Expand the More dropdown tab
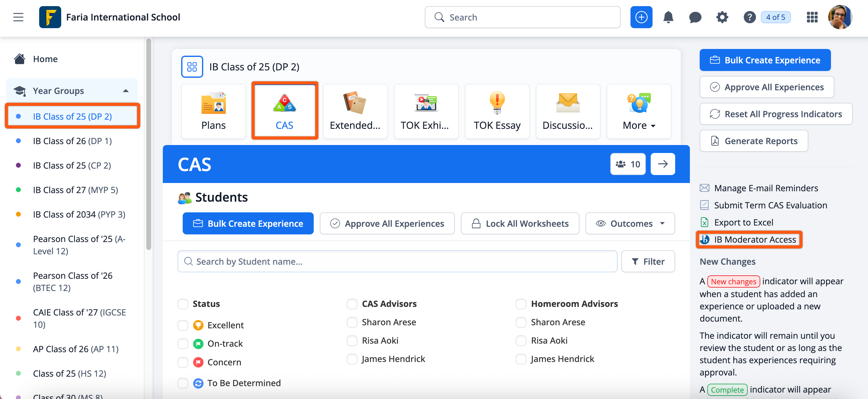868x399 pixels. tap(639, 111)
